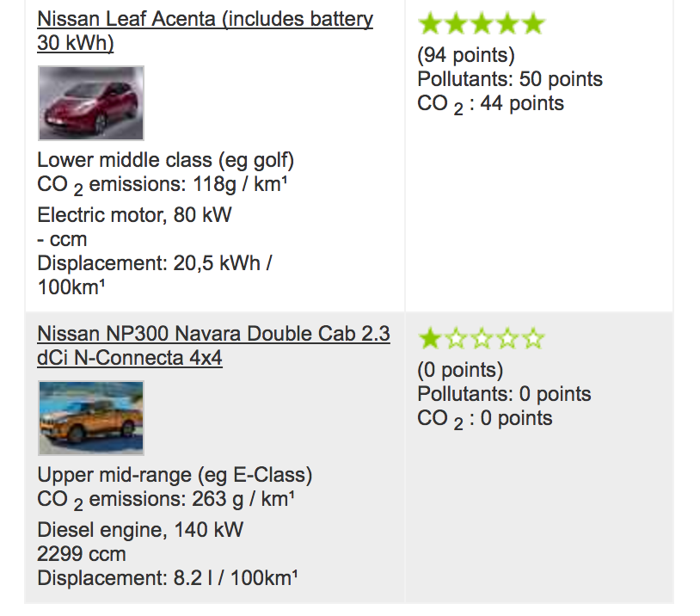The image size is (700, 616).
Task: Click the 'Diesel engine, 140 kW' text
Action: pyautogui.click(x=140, y=530)
